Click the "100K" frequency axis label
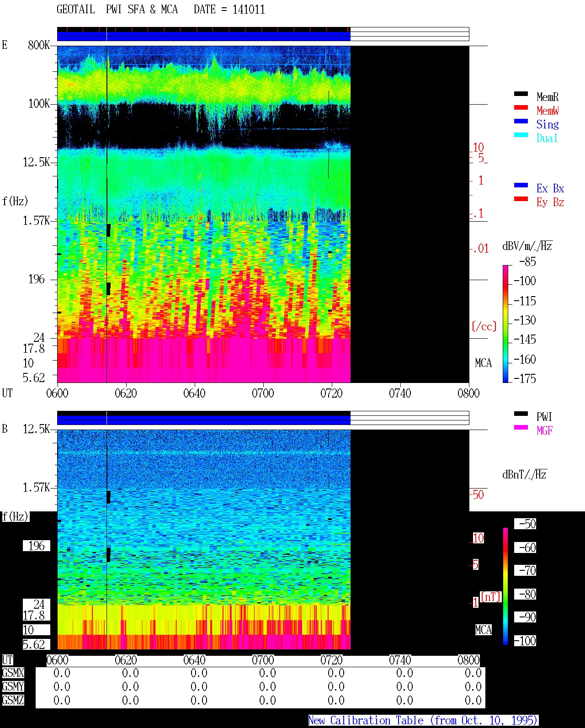585x728 pixels. (x=39, y=103)
